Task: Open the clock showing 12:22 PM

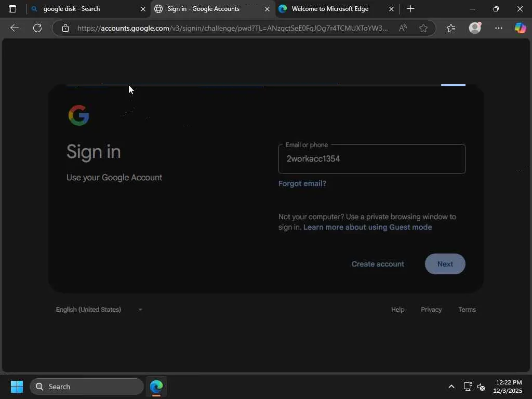Action: 508,387
